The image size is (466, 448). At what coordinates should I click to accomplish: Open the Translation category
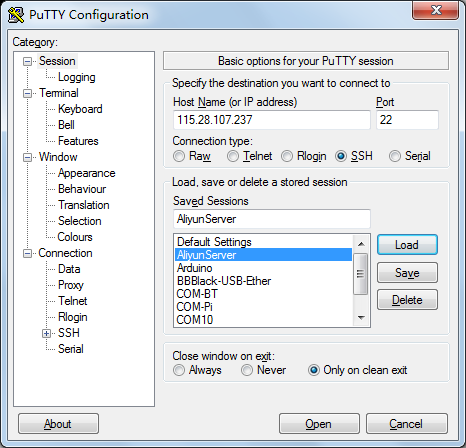[84, 205]
